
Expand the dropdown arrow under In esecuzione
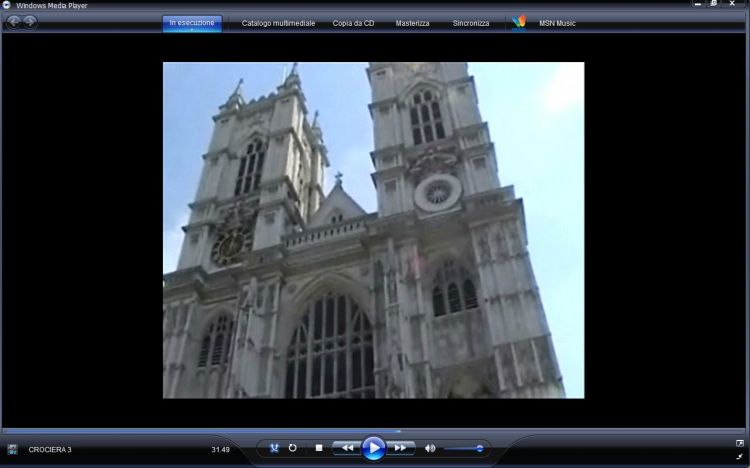click(192, 30)
